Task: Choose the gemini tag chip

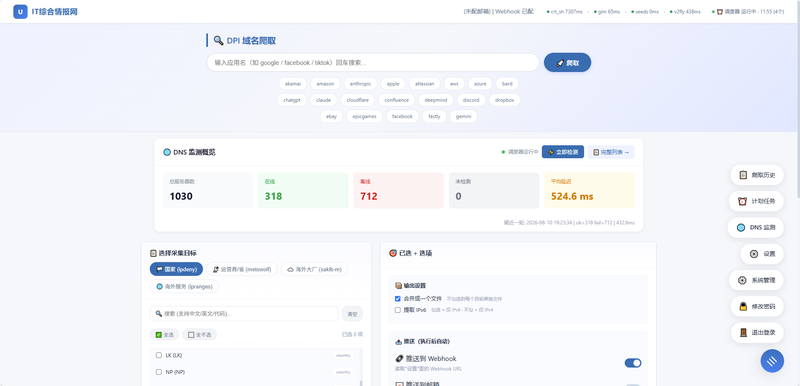Action: [x=464, y=116]
